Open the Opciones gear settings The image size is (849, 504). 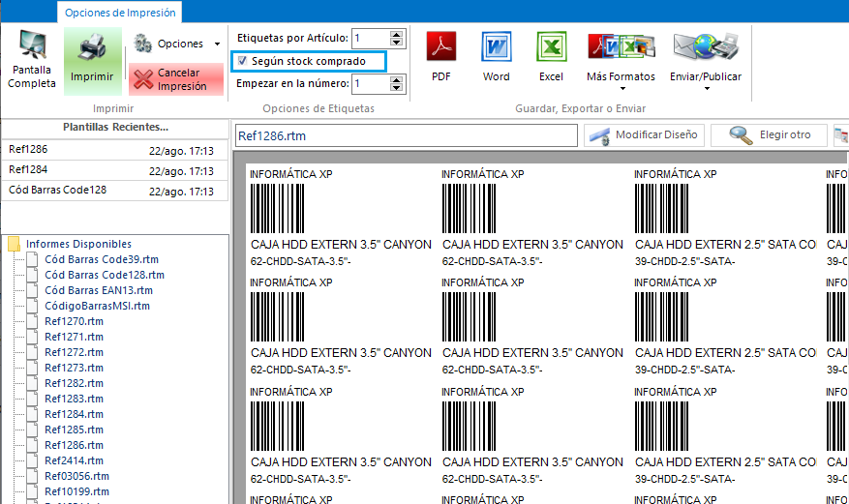click(168, 44)
